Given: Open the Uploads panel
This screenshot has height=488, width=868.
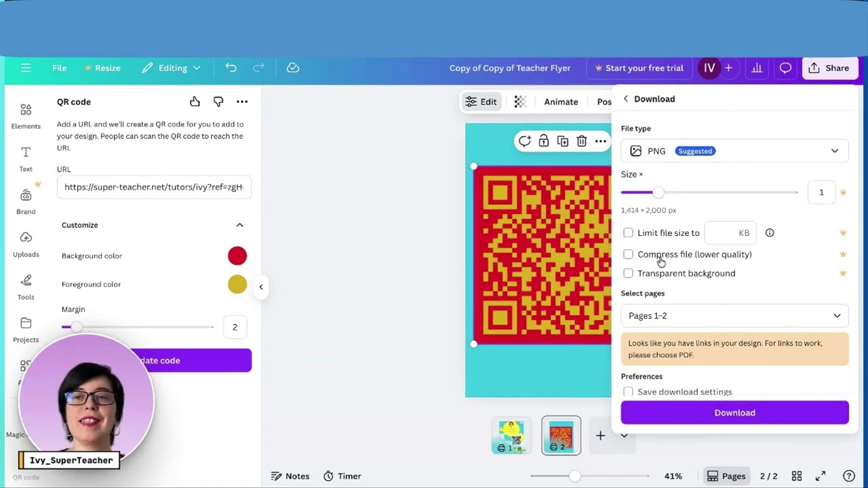Looking at the screenshot, I should tap(26, 243).
